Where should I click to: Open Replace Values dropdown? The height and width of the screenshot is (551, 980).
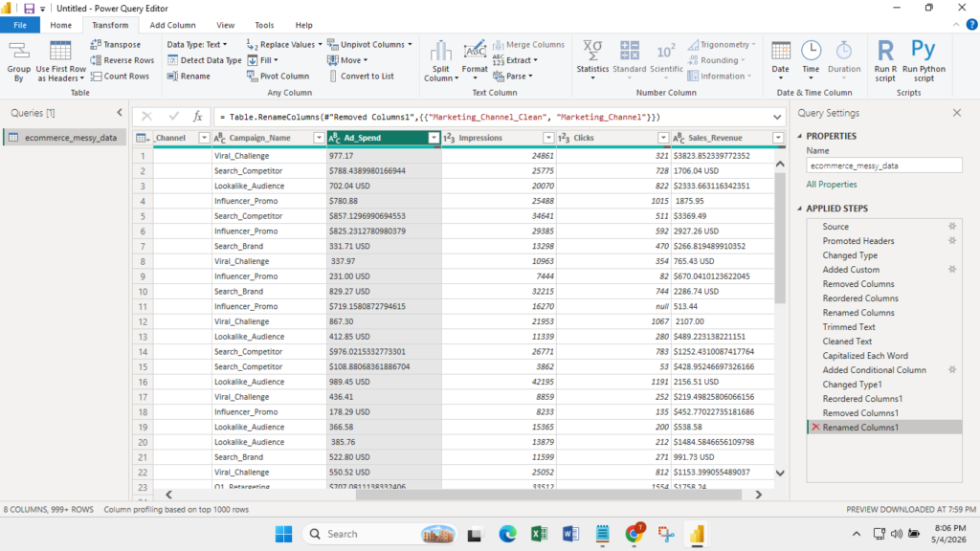click(320, 44)
